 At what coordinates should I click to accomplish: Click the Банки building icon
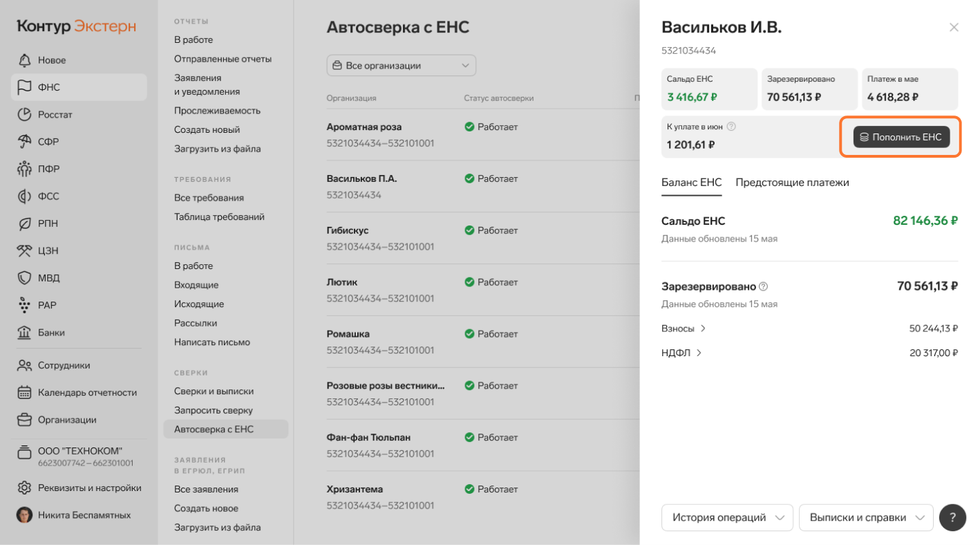pos(25,333)
